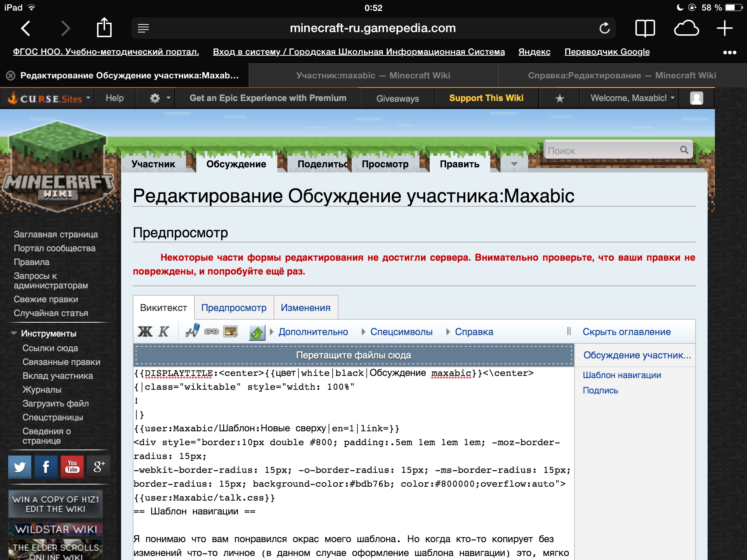This screenshot has height=560, width=747.
Task: Open the more-actions dropdown arrow next to Править
Action: [514, 164]
